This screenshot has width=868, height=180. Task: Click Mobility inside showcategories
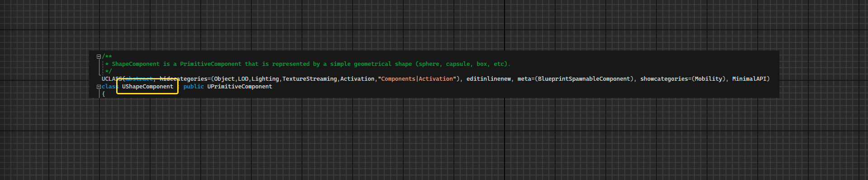click(708, 79)
